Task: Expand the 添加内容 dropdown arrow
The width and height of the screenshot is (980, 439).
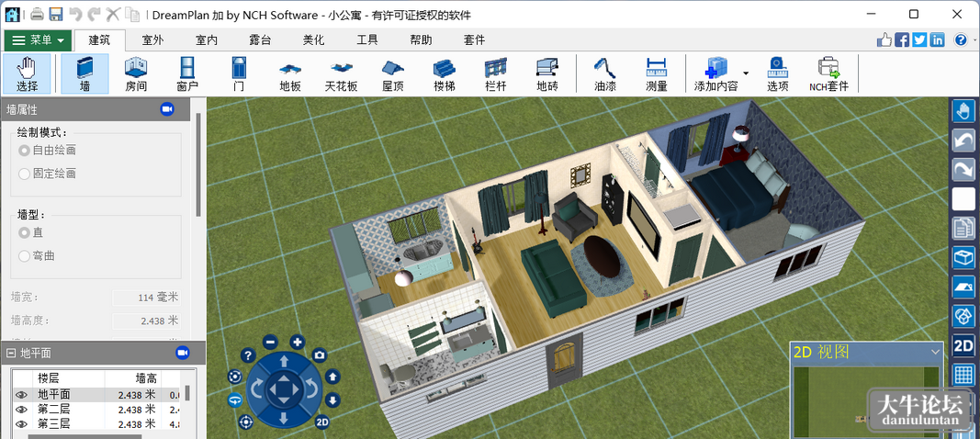Action: tap(746, 73)
